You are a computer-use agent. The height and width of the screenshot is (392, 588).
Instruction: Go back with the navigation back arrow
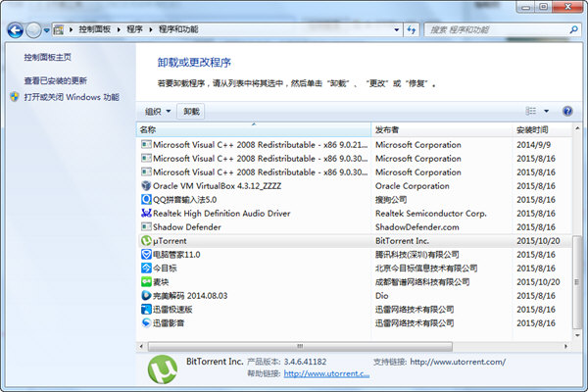point(15,30)
